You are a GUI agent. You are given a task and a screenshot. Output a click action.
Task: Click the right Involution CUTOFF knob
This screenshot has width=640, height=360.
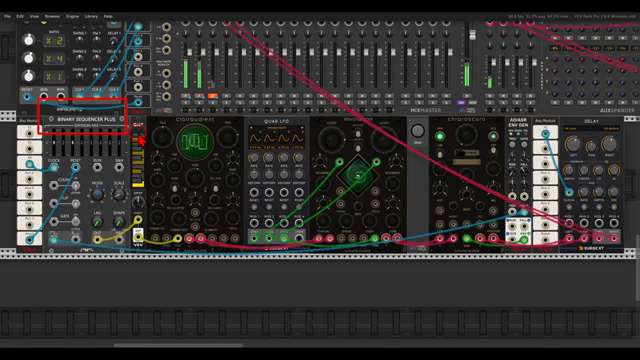(384, 140)
